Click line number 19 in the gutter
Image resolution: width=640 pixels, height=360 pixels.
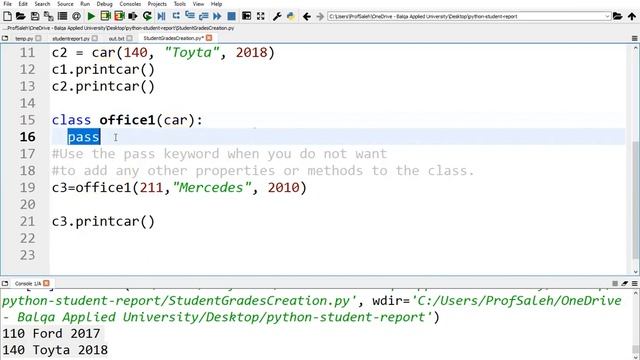(27, 187)
